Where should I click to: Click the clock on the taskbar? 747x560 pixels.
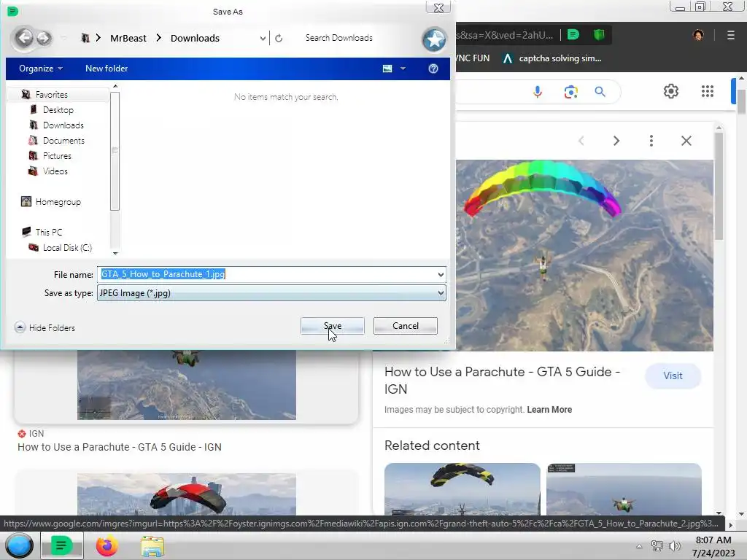(713, 546)
